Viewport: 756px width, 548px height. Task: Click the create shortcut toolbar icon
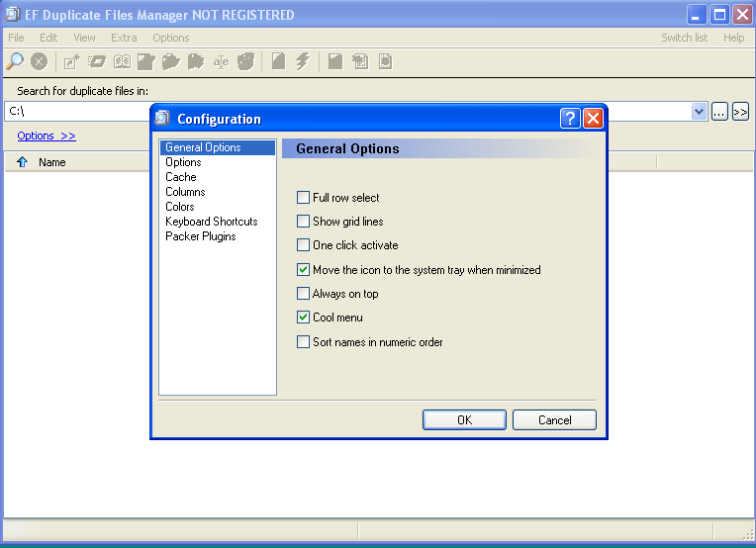pyautogui.click(x=71, y=61)
